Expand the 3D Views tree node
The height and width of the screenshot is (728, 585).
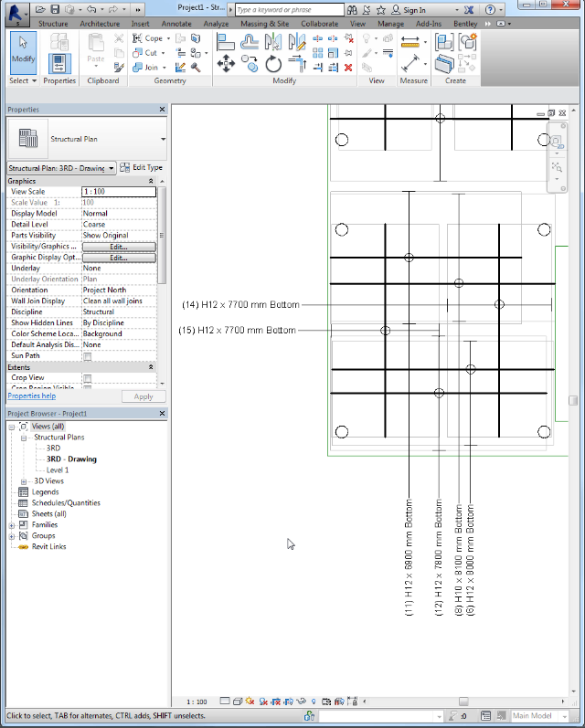point(23,481)
